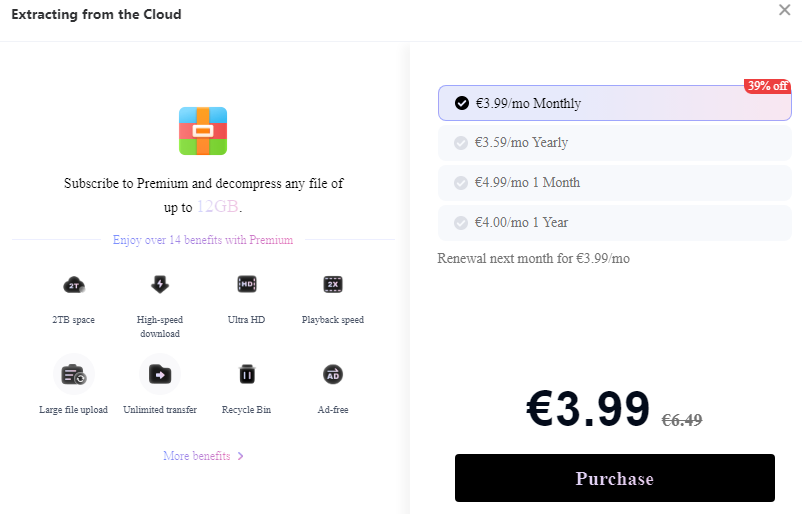The width and height of the screenshot is (802, 514).
Task: Click the Large file upload icon
Action: click(x=74, y=375)
